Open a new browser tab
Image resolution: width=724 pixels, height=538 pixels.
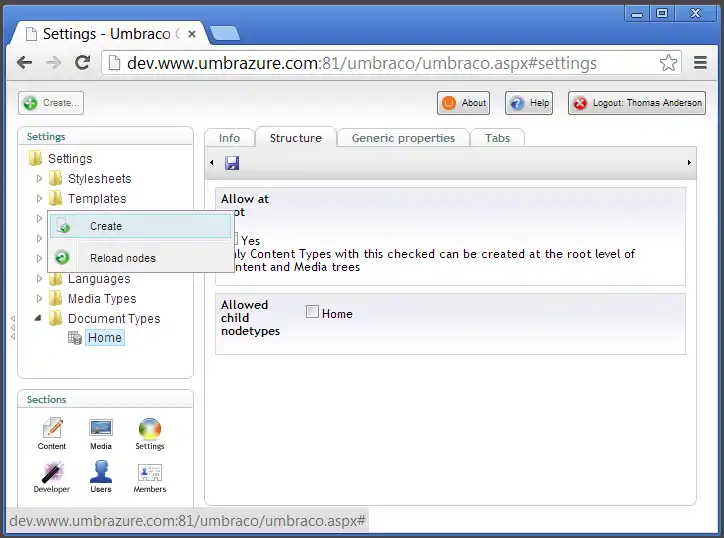pyautogui.click(x=225, y=33)
